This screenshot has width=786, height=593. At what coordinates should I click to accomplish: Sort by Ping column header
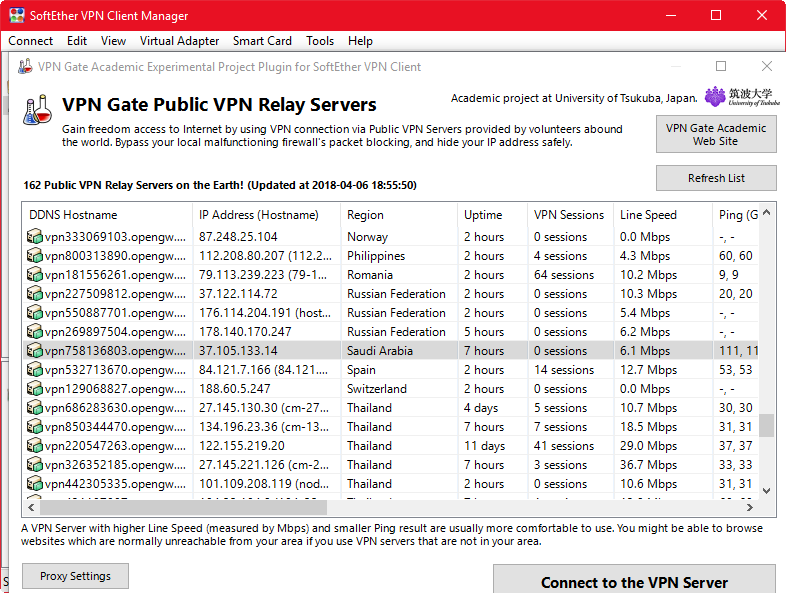click(x=735, y=215)
